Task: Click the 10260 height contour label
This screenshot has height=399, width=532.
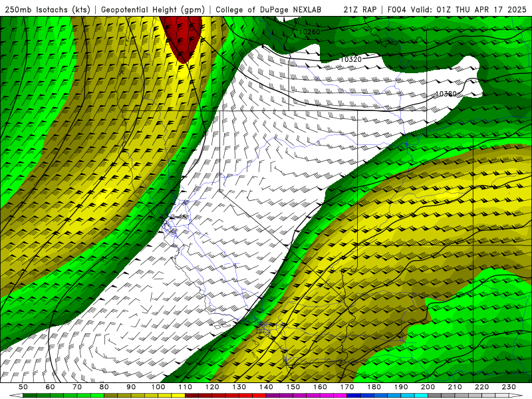Action: point(309,32)
